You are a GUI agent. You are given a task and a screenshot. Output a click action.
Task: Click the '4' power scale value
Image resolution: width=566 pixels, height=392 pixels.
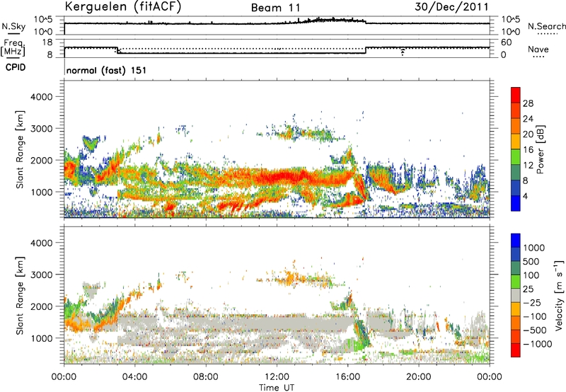tap(525, 196)
